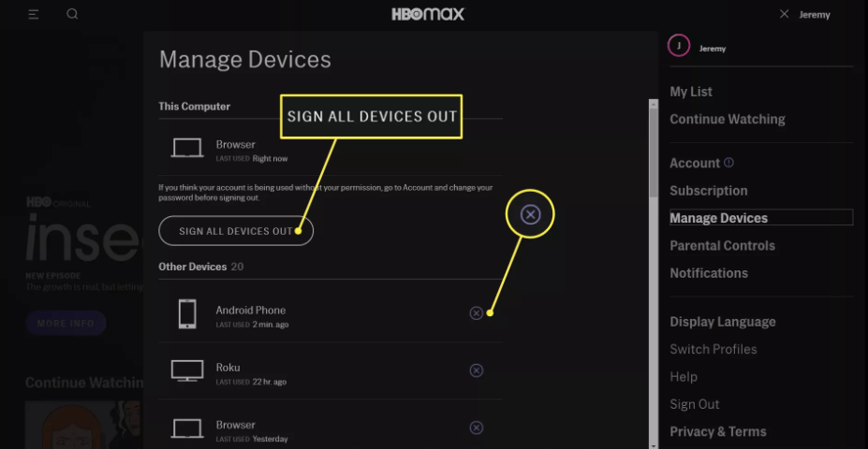Open the search magnifier icon
Screen dimensions: 868x449
(72, 14)
